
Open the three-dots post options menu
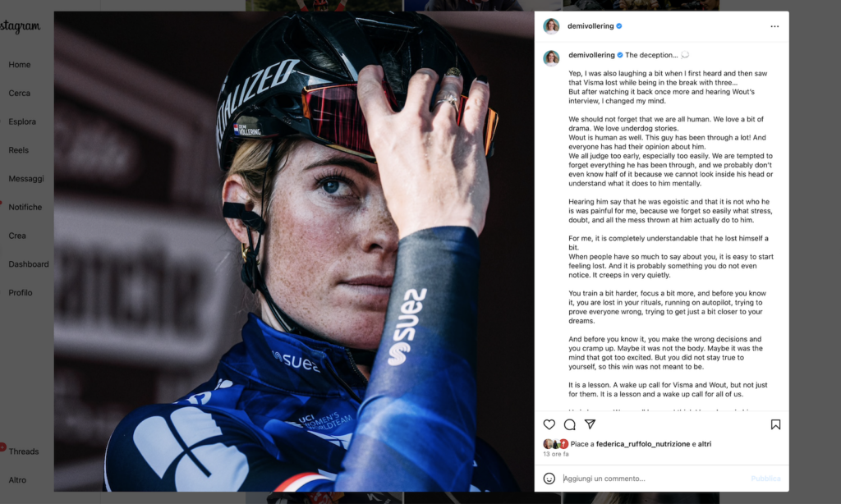tap(774, 26)
